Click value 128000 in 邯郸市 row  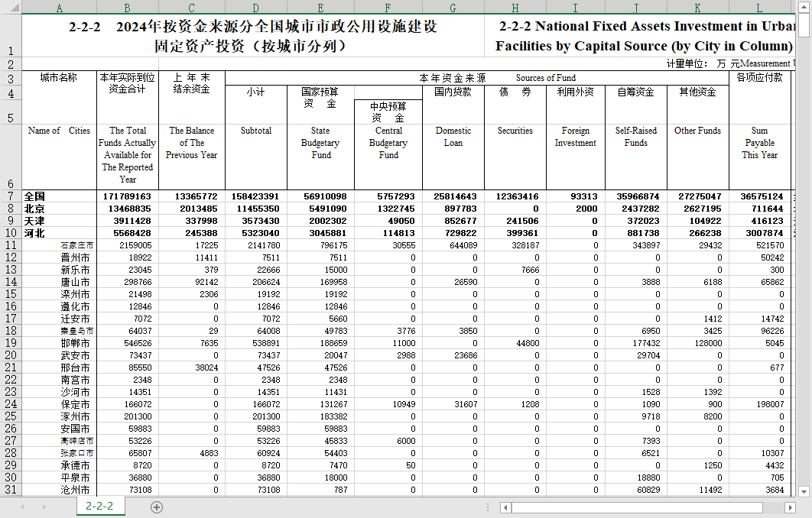pos(698,343)
